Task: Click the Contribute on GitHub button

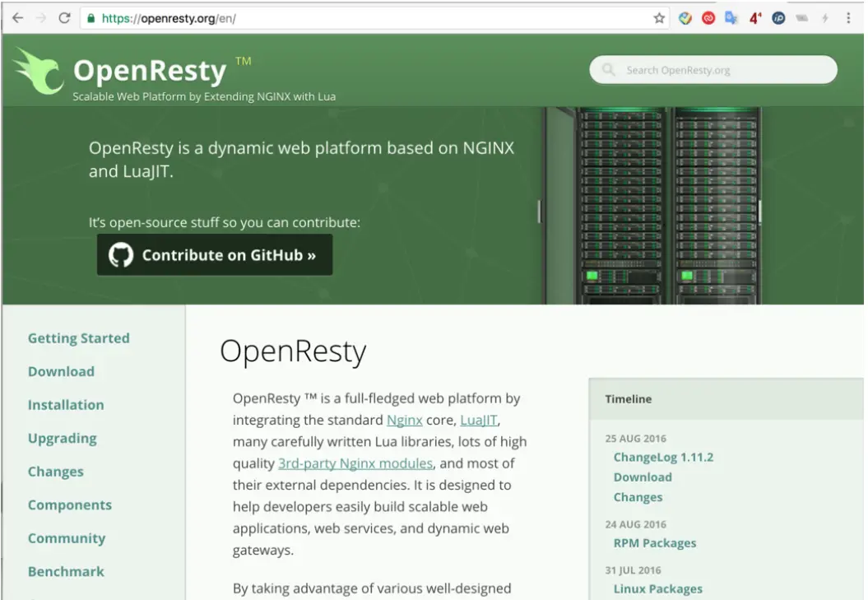Action: 215,255
